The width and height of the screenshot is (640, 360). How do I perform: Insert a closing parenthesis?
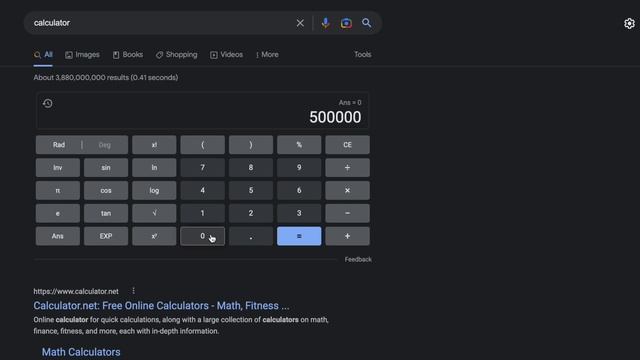pyautogui.click(x=251, y=145)
